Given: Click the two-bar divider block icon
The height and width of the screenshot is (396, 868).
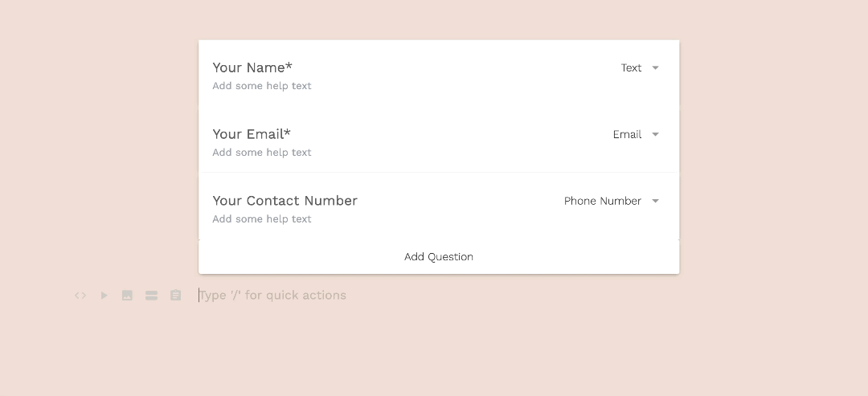Looking at the screenshot, I should [151, 296].
